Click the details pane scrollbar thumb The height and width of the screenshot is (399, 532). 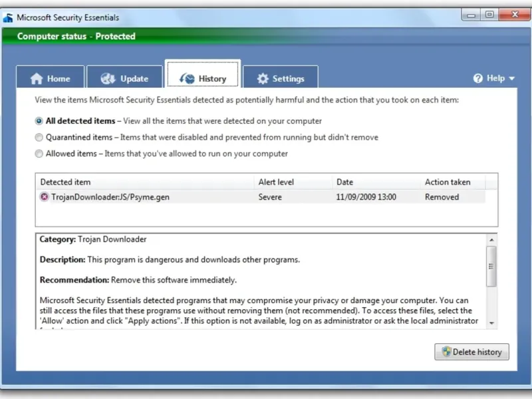[x=491, y=267]
